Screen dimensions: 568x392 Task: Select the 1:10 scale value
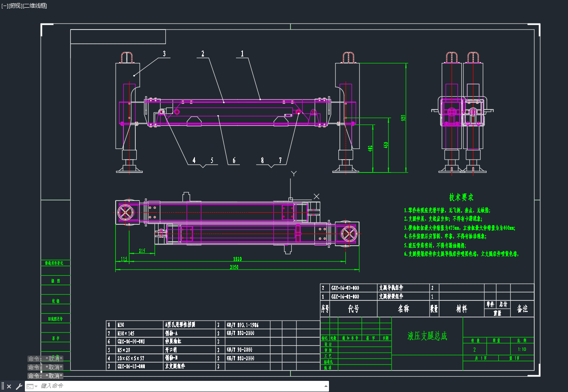point(522,349)
